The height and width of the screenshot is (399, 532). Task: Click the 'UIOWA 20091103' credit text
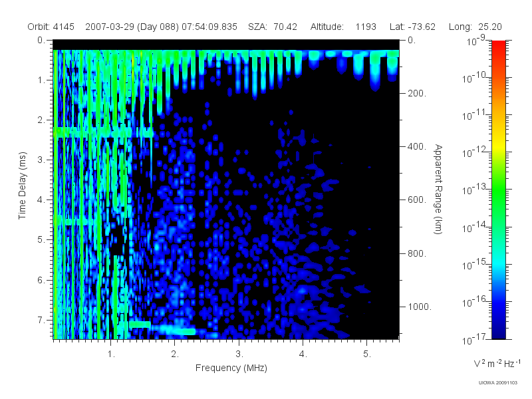[497, 383]
